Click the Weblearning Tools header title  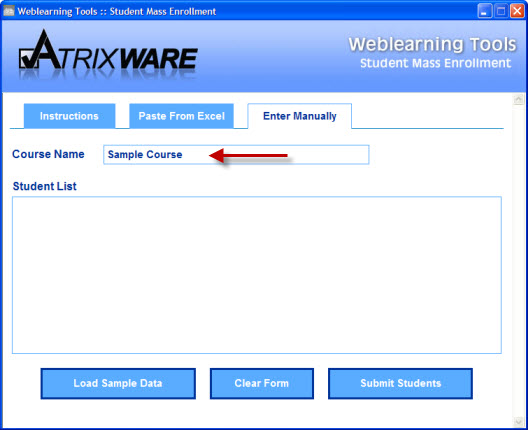pyautogui.click(x=432, y=44)
